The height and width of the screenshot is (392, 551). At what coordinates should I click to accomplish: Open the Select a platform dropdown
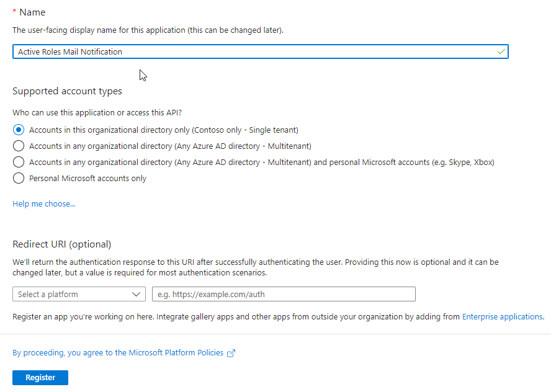[x=79, y=294]
